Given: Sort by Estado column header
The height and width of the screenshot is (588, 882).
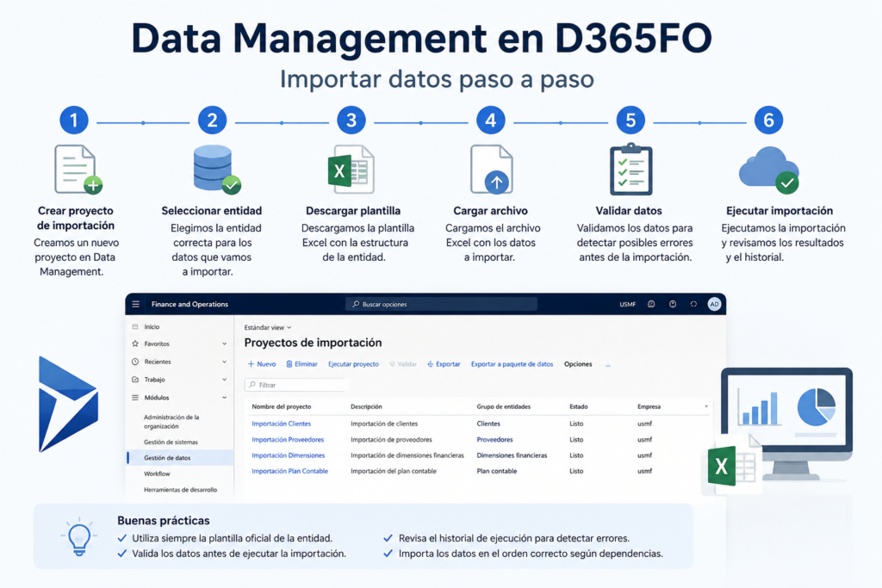Looking at the screenshot, I should (578, 406).
